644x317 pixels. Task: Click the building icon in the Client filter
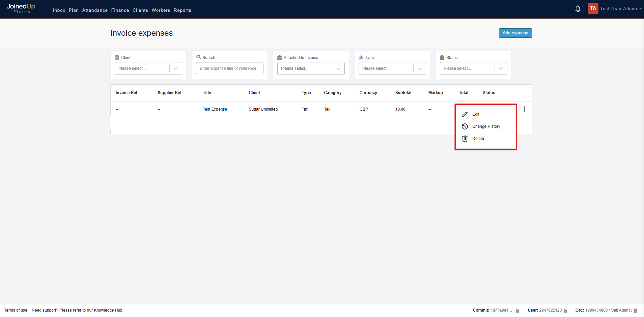coord(117,57)
